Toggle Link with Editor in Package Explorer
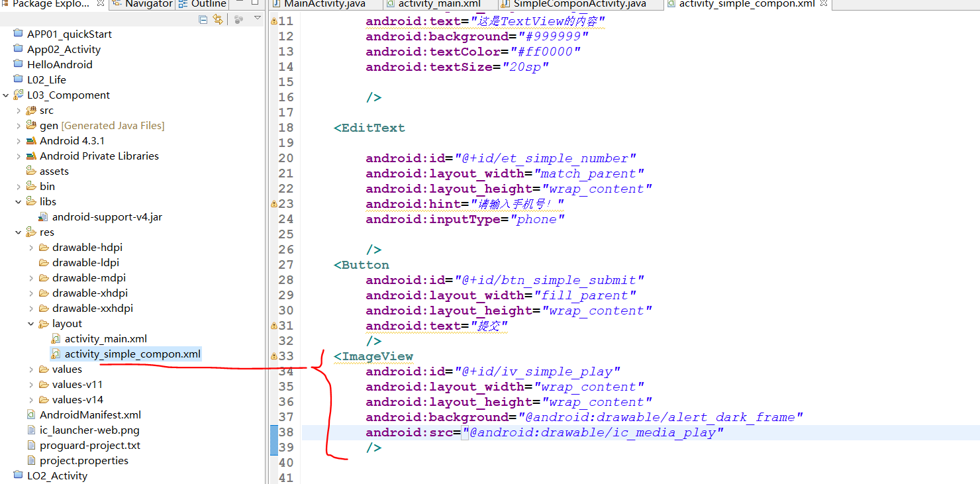This screenshot has width=980, height=484. click(x=217, y=20)
